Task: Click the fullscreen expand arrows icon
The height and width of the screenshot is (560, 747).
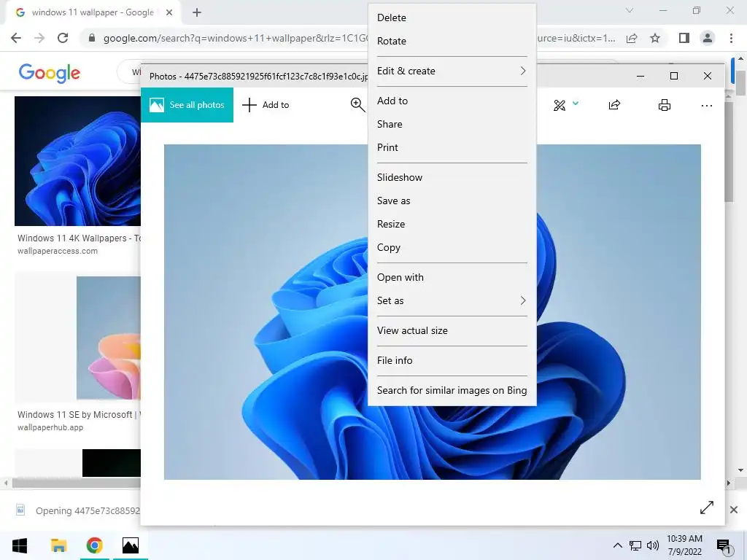Action: [706, 507]
